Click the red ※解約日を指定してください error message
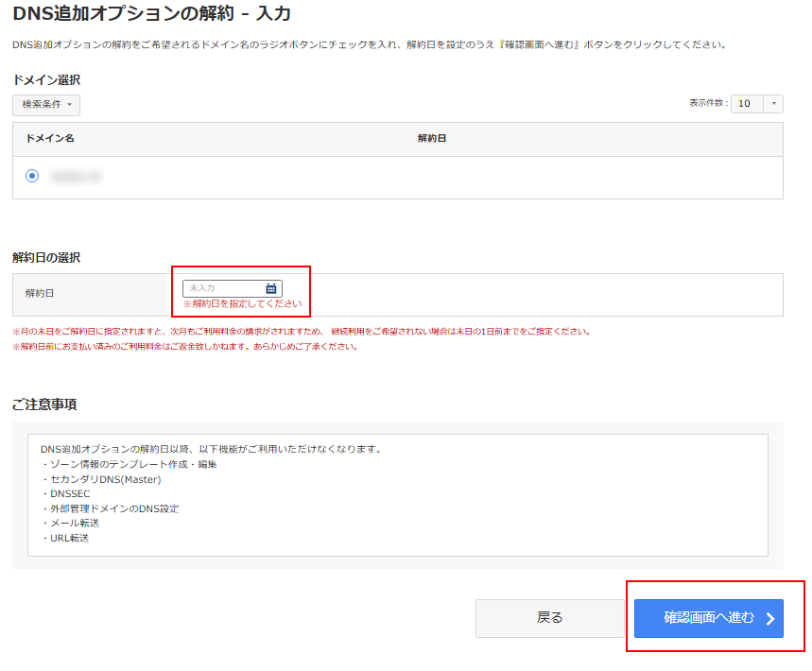This screenshot has height=671, width=812. [x=242, y=304]
